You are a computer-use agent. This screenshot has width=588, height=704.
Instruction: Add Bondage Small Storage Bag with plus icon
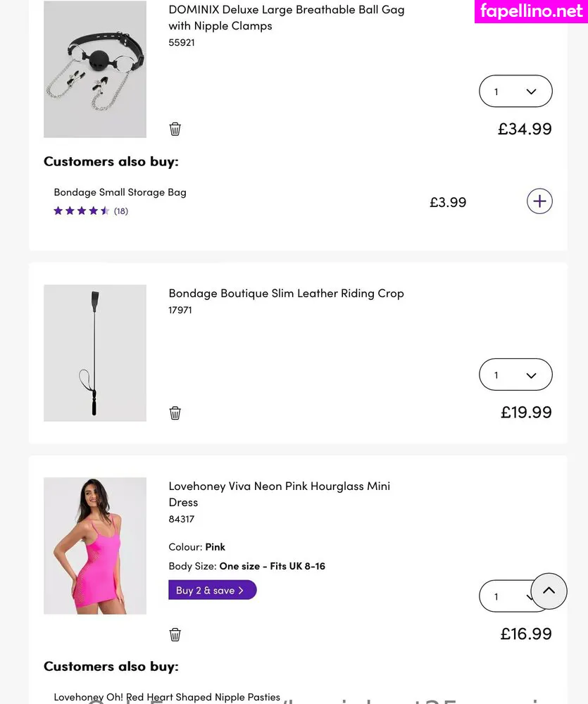tap(539, 201)
